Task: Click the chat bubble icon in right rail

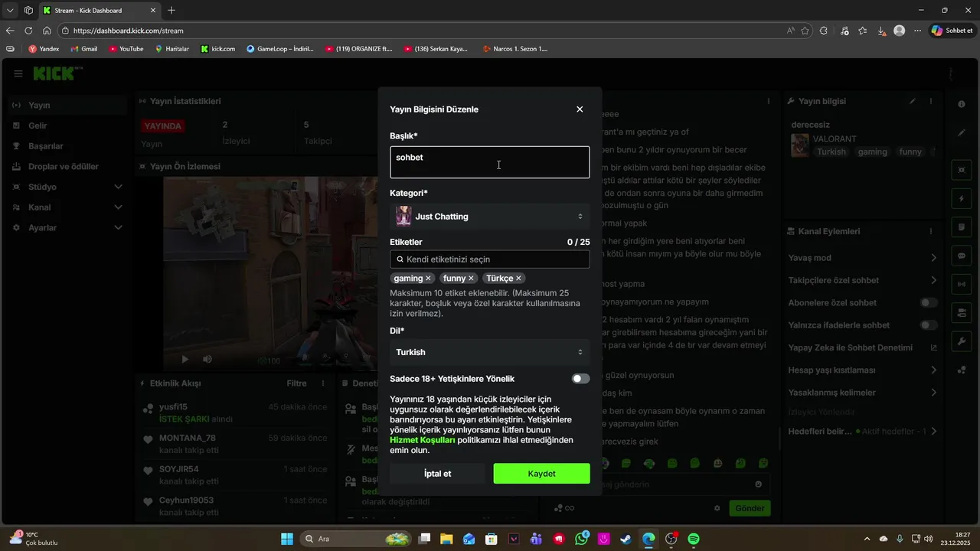Action: point(962,256)
